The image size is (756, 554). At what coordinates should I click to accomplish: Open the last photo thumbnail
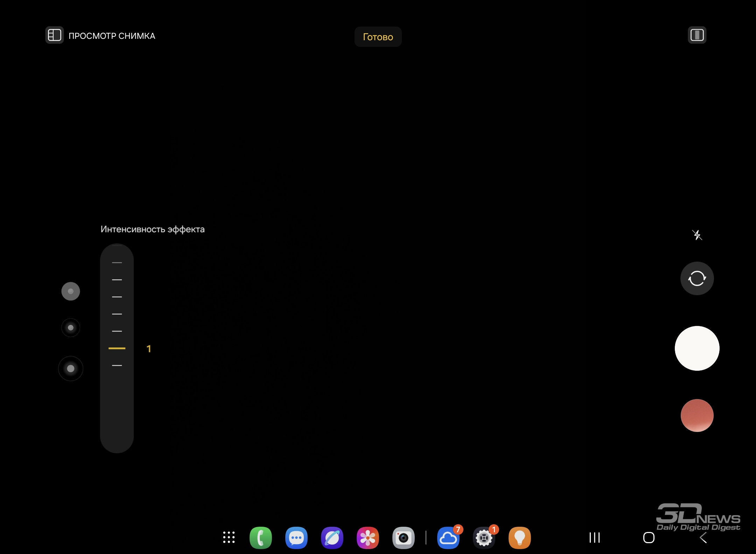(697, 415)
